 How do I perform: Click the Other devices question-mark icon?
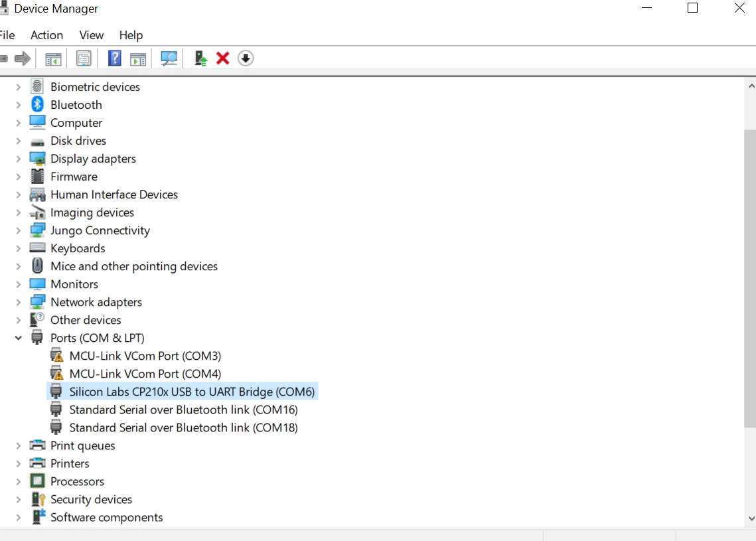tap(37, 320)
